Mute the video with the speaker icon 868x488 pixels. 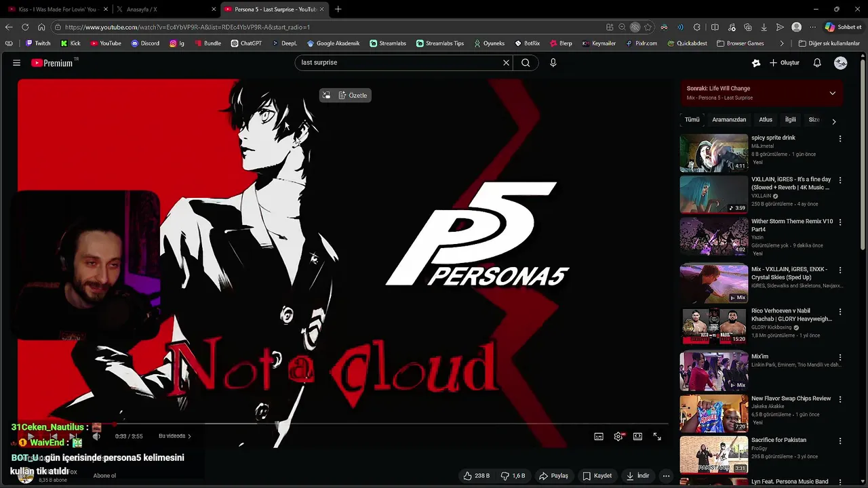(x=96, y=436)
